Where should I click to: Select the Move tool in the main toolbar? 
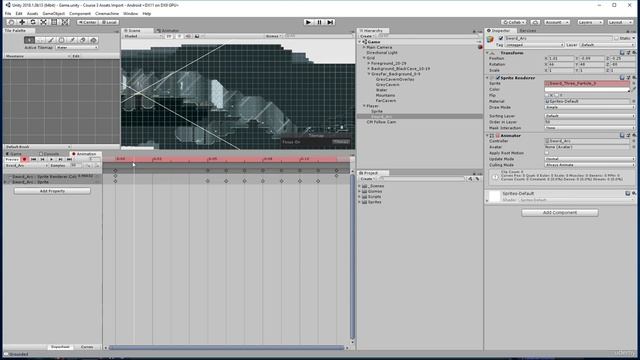coord(22,22)
